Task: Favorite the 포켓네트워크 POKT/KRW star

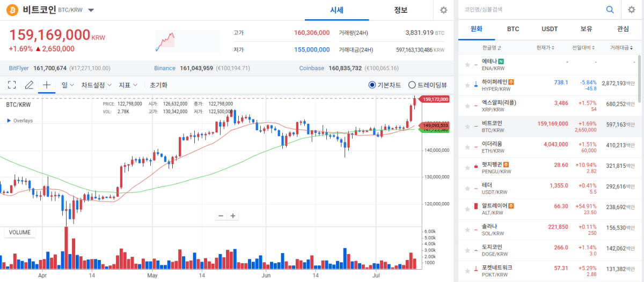Action: coord(467,271)
